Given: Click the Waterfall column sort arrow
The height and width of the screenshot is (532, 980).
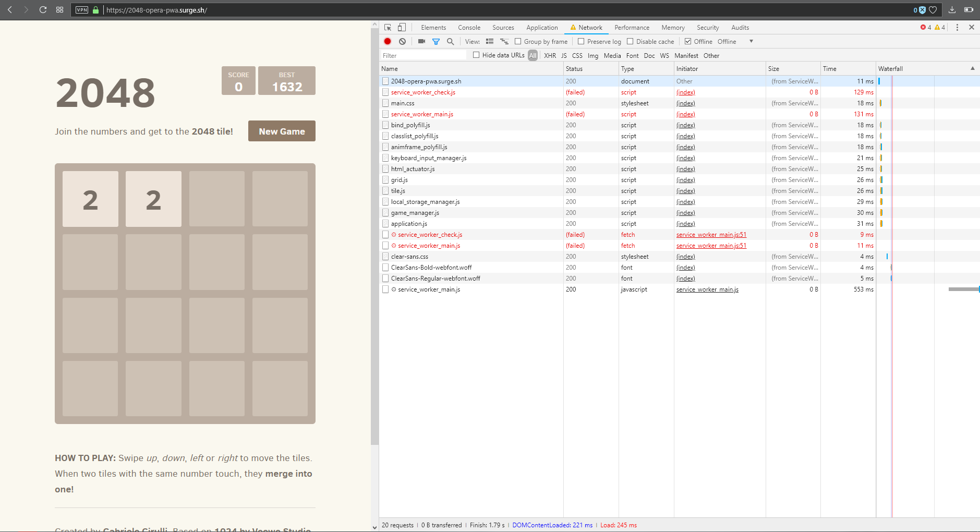Looking at the screenshot, I should pos(972,68).
